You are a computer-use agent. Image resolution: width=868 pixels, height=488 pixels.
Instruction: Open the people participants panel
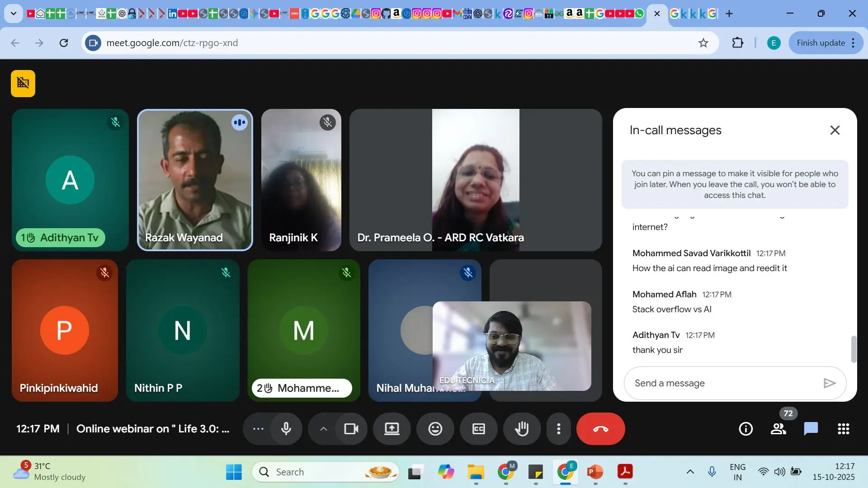click(x=778, y=429)
